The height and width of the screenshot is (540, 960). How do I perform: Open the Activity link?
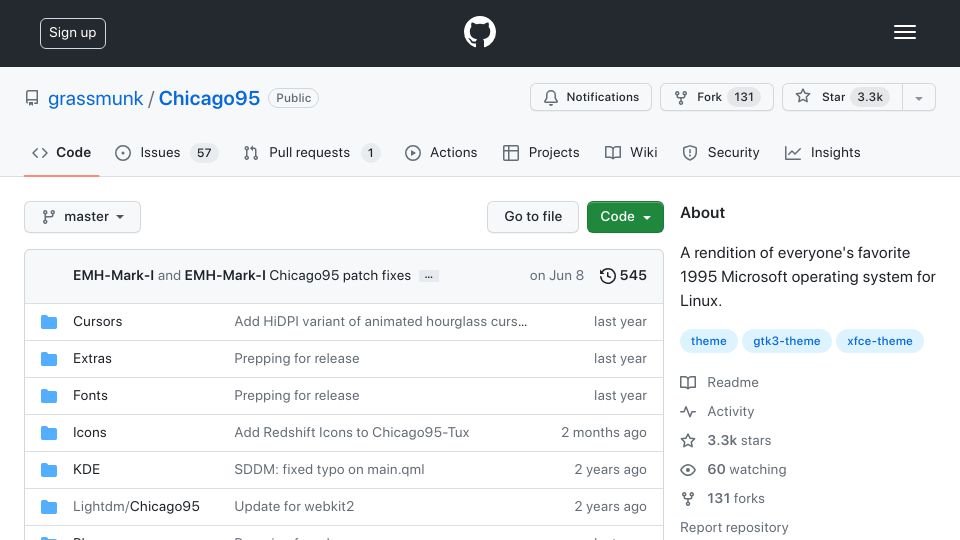[x=730, y=411]
